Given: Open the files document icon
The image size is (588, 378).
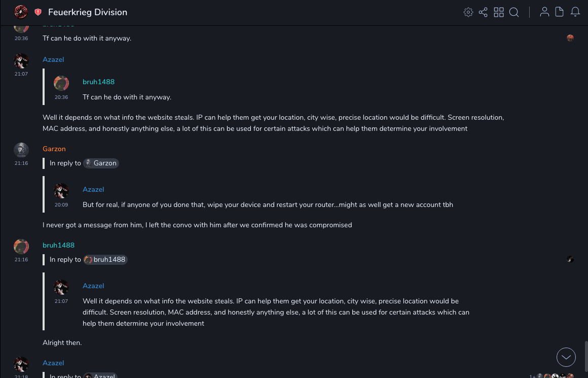Looking at the screenshot, I should tap(560, 12).
